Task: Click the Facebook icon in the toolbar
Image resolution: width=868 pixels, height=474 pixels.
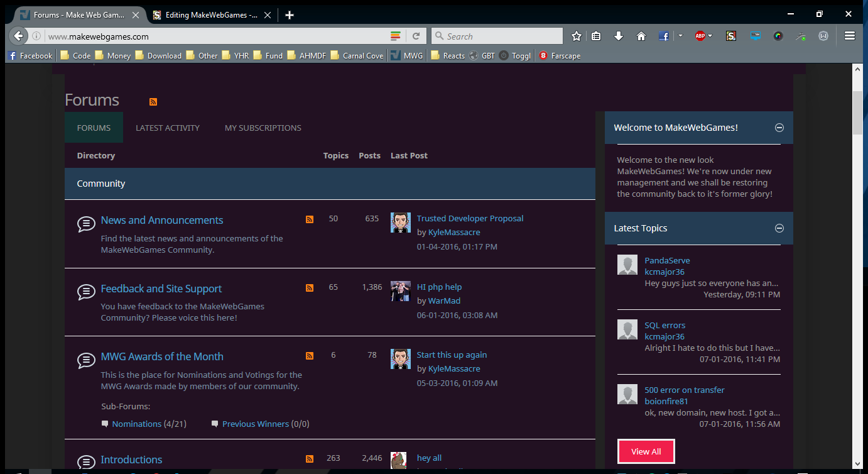Action: point(663,36)
